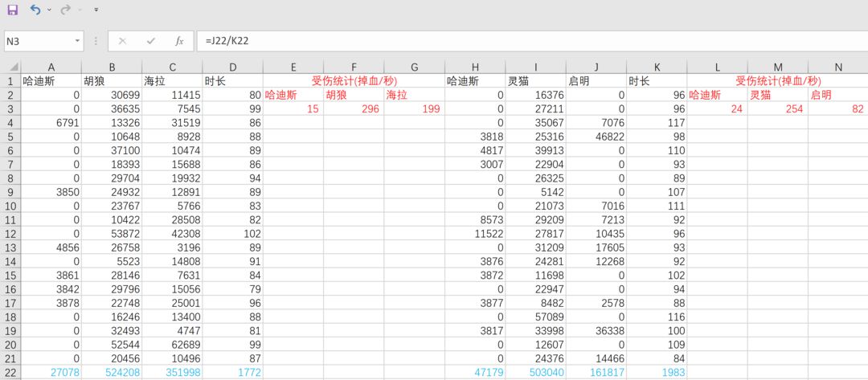This screenshot has height=380, width=868.
Task: Click cell K4 with value 117
Action: (x=657, y=122)
